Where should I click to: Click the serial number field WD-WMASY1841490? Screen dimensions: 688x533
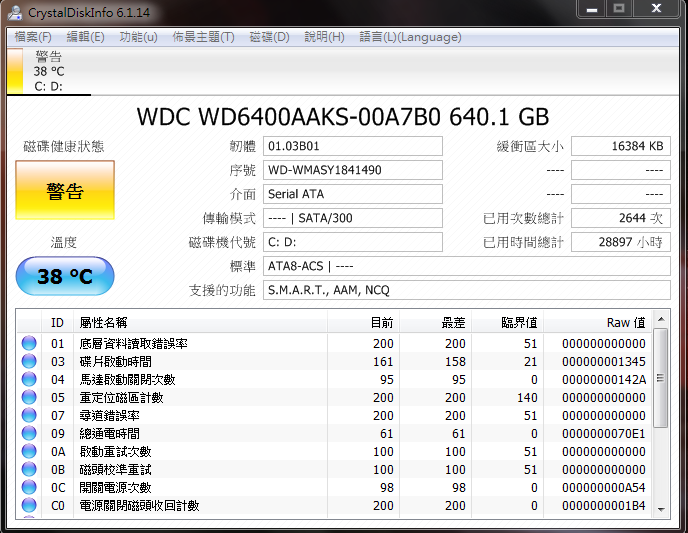pyautogui.click(x=353, y=170)
